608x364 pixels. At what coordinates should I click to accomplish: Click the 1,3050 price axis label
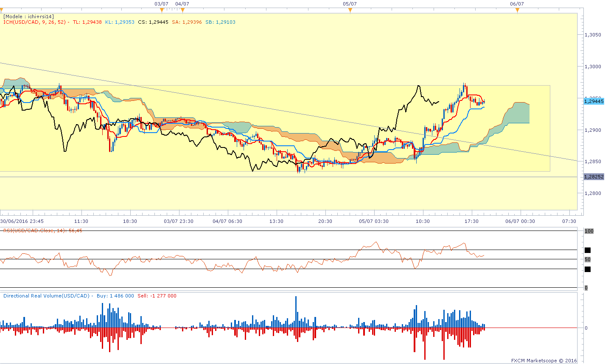tap(593, 35)
